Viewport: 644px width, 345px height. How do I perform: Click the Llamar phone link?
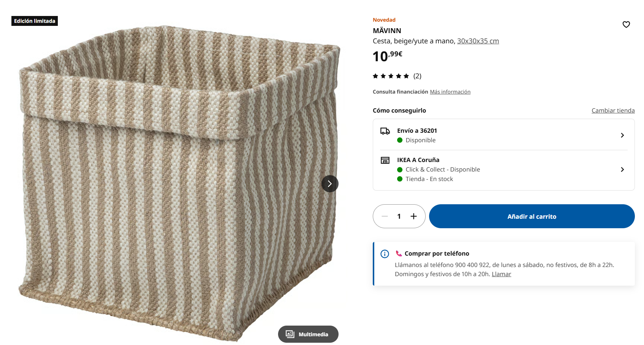tap(501, 274)
